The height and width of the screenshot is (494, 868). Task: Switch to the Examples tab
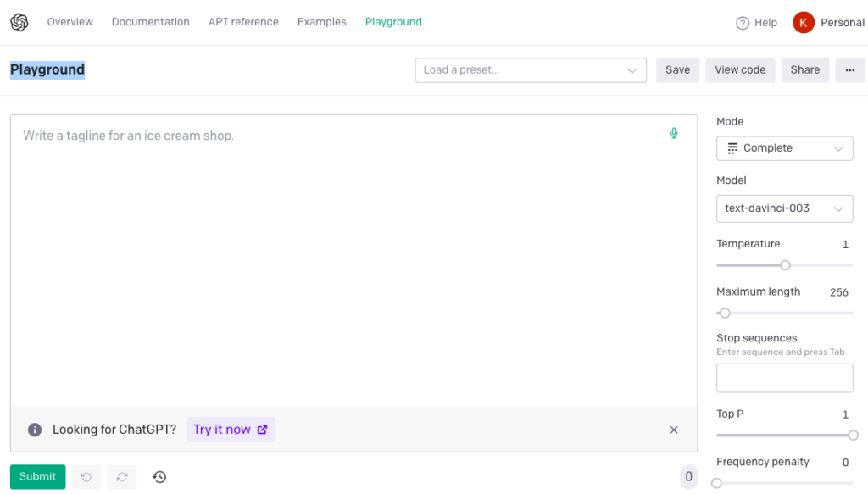click(321, 22)
